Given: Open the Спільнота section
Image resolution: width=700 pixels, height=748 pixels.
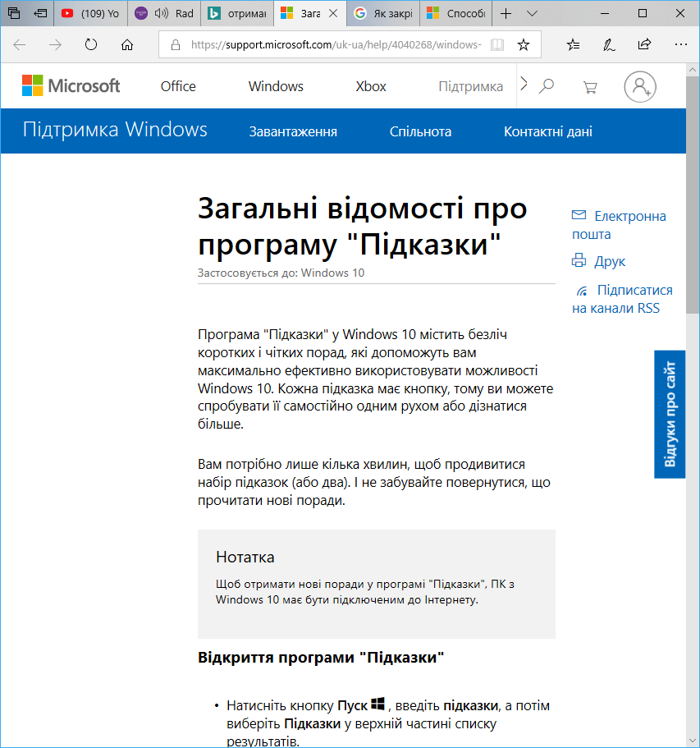Looking at the screenshot, I should (x=420, y=131).
